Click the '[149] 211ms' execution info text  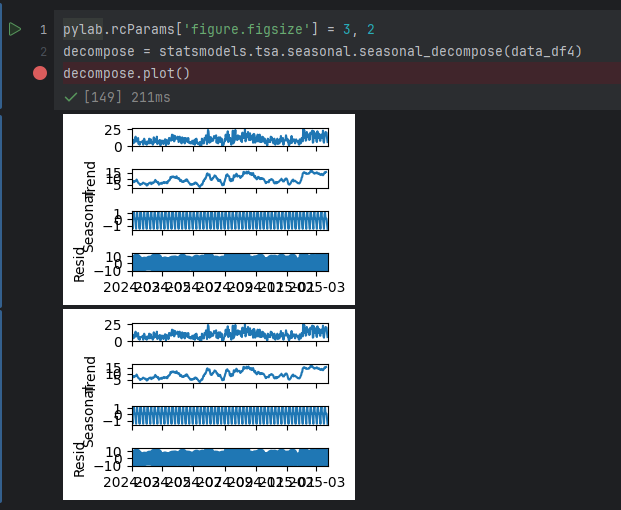127,97
